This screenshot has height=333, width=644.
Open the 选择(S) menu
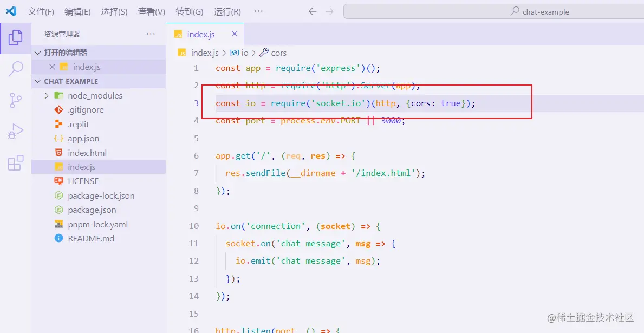(x=114, y=11)
